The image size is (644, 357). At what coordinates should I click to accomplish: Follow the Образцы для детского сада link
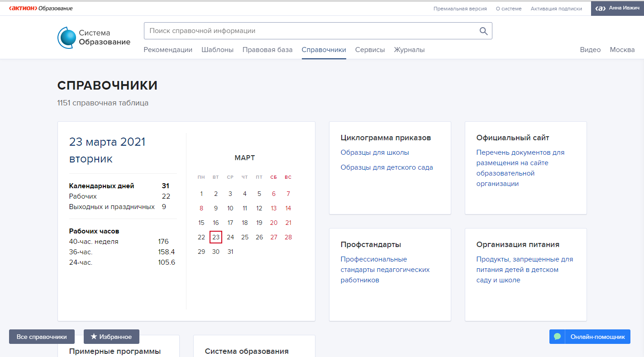(x=386, y=167)
